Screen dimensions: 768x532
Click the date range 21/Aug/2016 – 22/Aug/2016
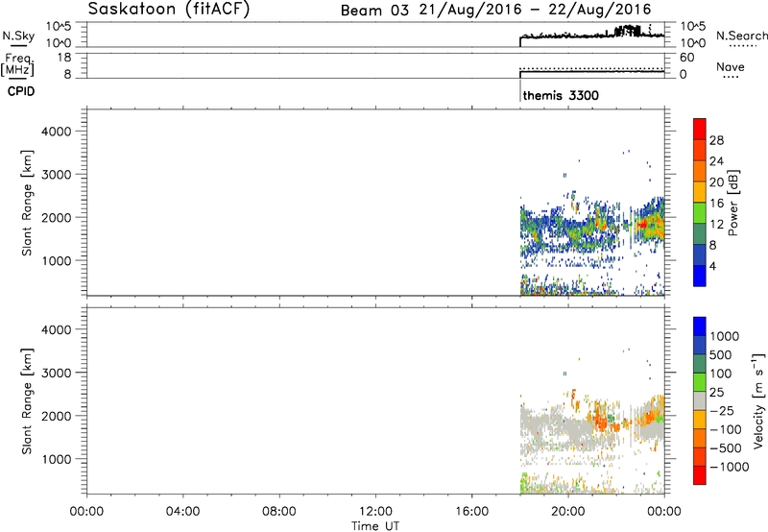click(x=536, y=10)
